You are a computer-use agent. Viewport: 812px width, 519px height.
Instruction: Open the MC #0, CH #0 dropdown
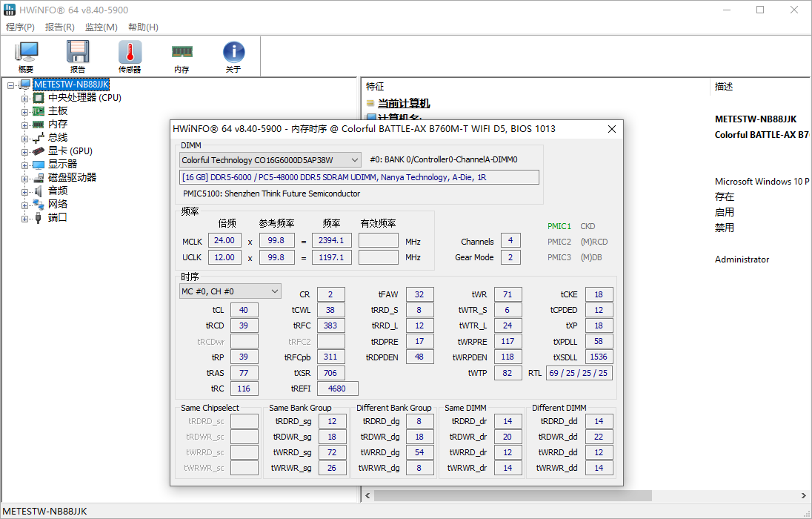click(x=275, y=291)
